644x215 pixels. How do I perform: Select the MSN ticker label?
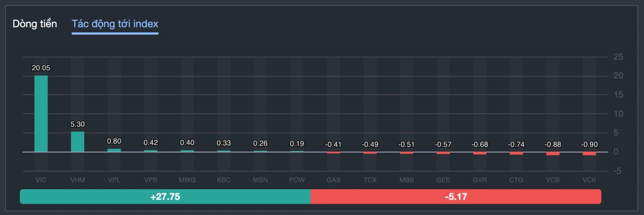point(260,180)
